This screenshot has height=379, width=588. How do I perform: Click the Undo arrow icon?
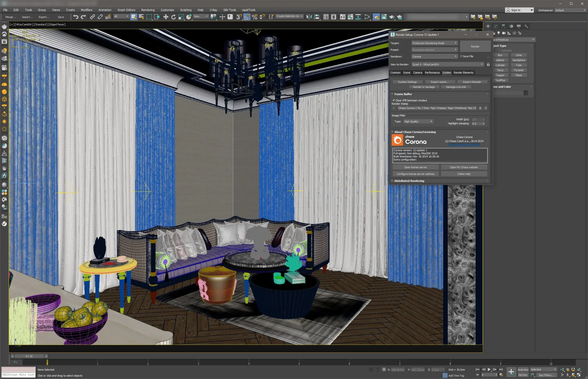[x=76, y=17]
